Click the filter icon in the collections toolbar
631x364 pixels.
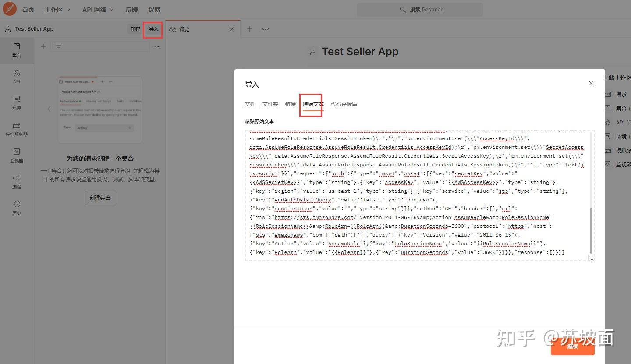coord(58,46)
